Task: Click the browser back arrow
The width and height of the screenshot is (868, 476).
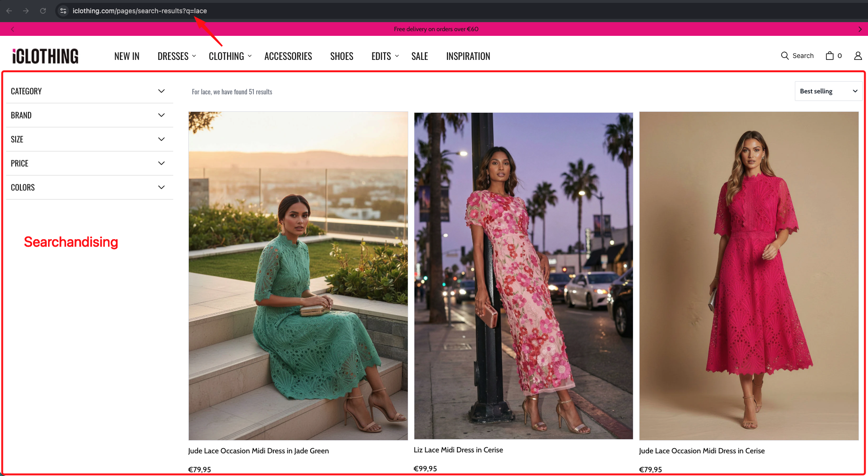Action: point(9,10)
